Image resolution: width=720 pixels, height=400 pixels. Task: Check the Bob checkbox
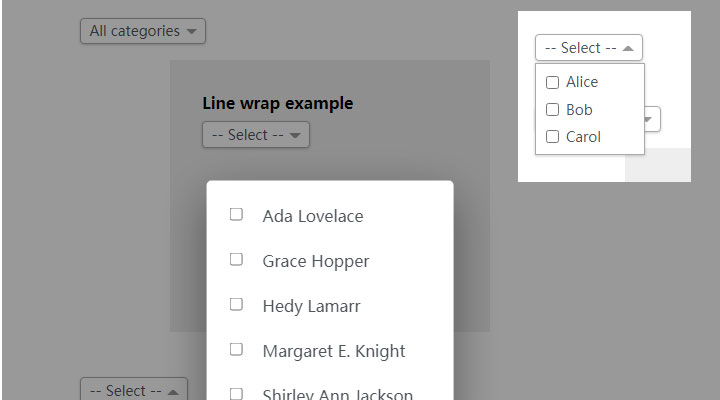click(x=552, y=110)
